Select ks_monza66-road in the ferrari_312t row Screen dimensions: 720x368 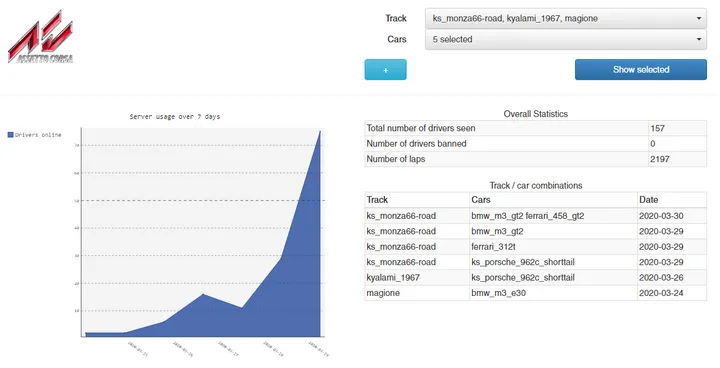417,247
